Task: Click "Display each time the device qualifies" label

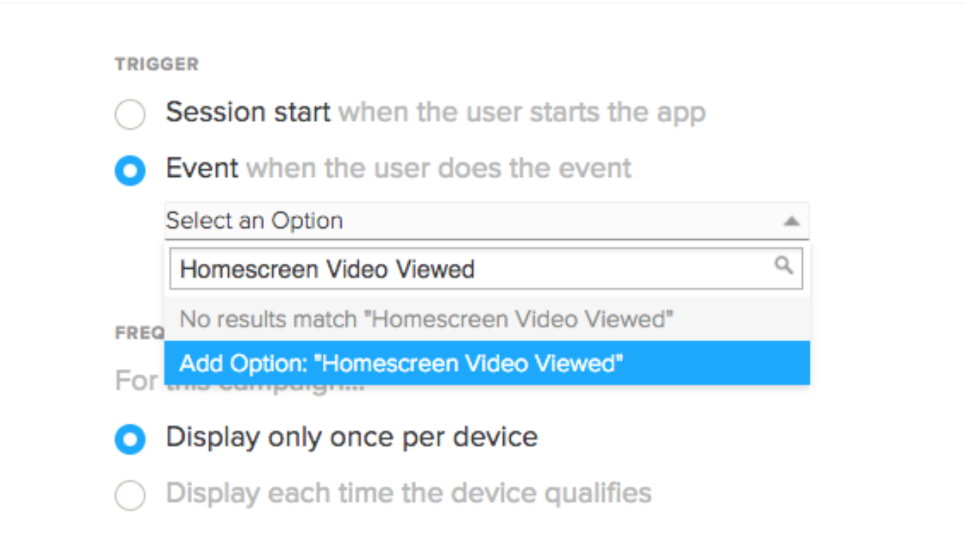Action: point(408,493)
